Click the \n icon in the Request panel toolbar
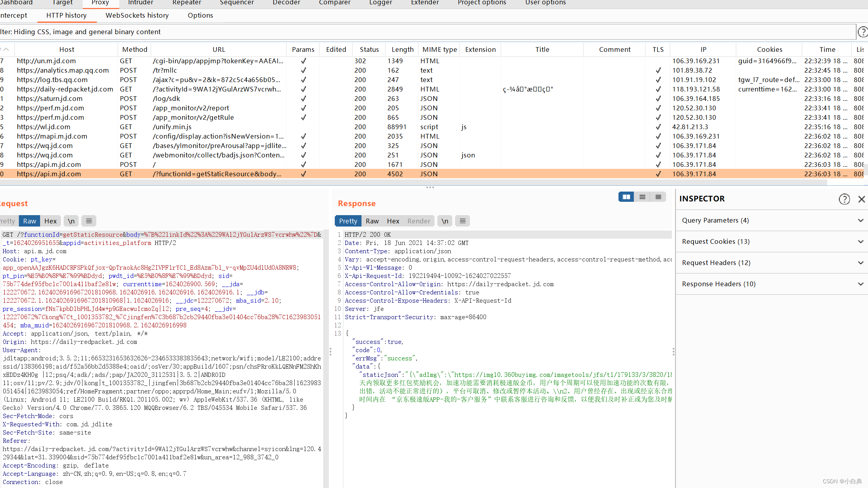The height and width of the screenshot is (488, 868). coord(71,221)
